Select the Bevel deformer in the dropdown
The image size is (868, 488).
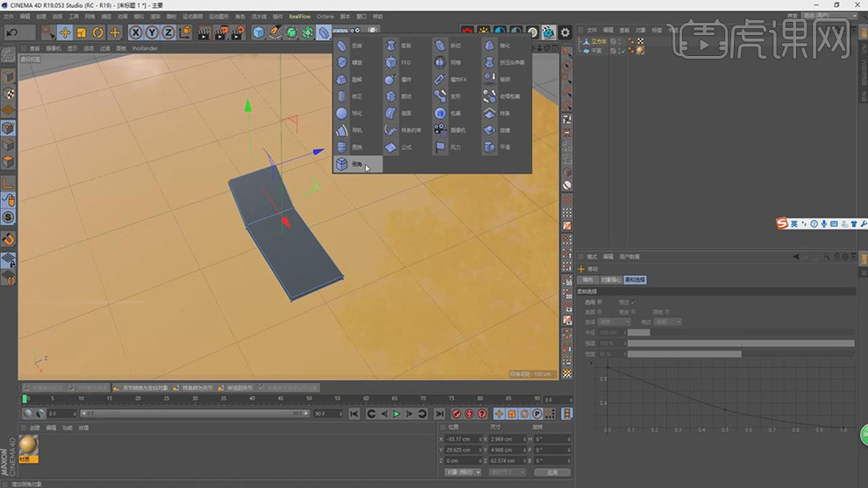(x=357, y=164)
